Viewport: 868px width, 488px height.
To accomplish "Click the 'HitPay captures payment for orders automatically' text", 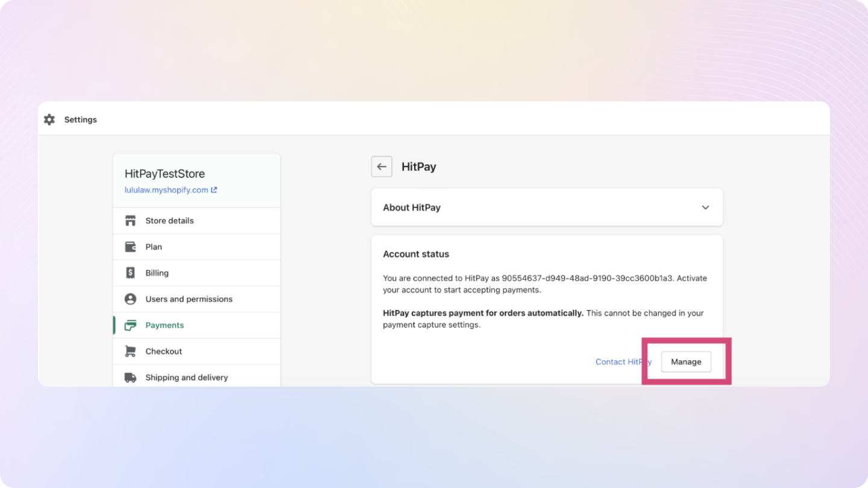I will point(483,313).
